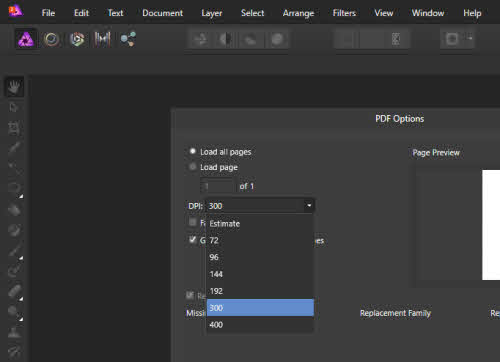
Task: Open the Edit menu
Action: (x=81, y=13)
